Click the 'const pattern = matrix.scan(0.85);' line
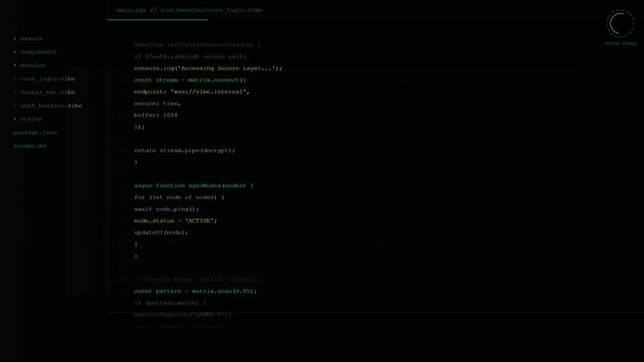644x362 pixels. (196, 292)
